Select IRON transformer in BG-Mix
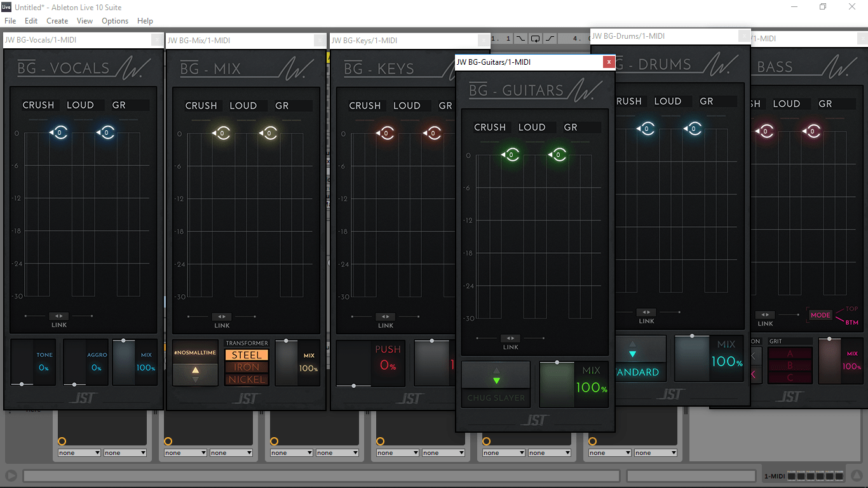 click(x=247, y=367)
